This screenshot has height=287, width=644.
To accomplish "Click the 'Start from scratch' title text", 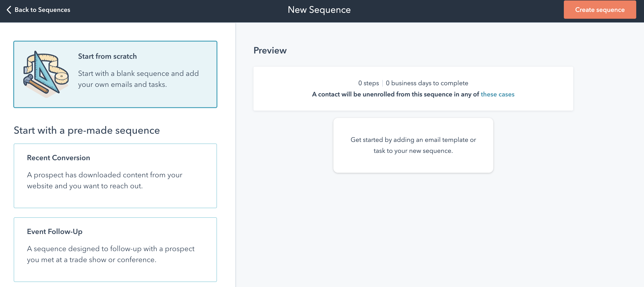I will [107, 56].
